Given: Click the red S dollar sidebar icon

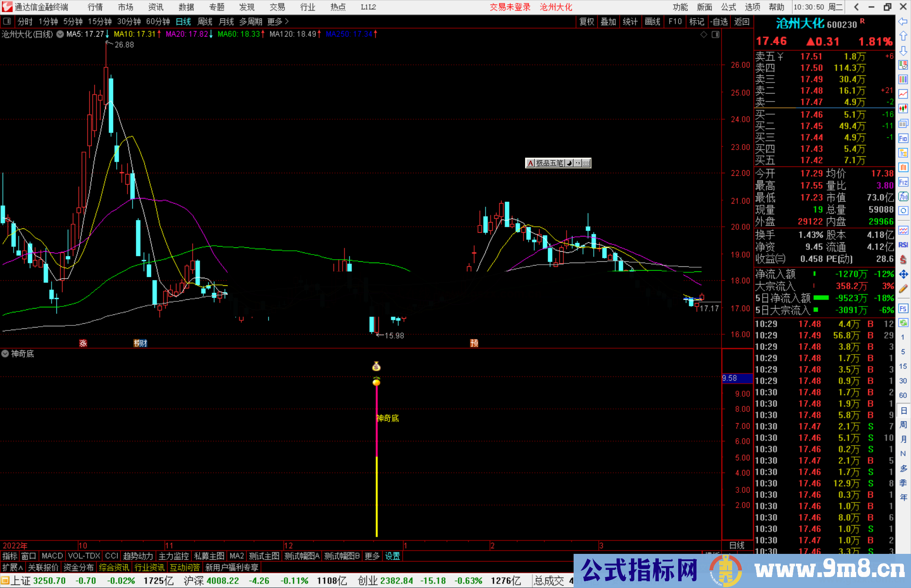Looking at the screenshot, I should pyautogui.click(x=903, y=260).
